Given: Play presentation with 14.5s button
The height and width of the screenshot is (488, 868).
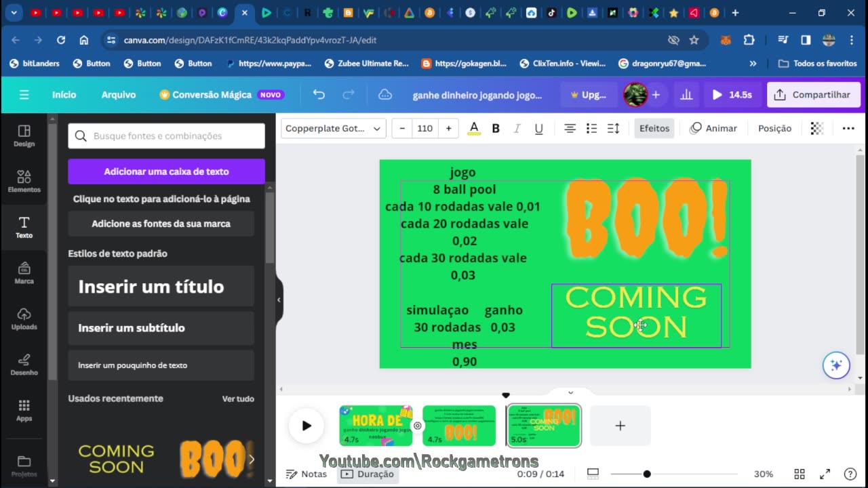Looking at the screenshot, I should tap(732, 95).
